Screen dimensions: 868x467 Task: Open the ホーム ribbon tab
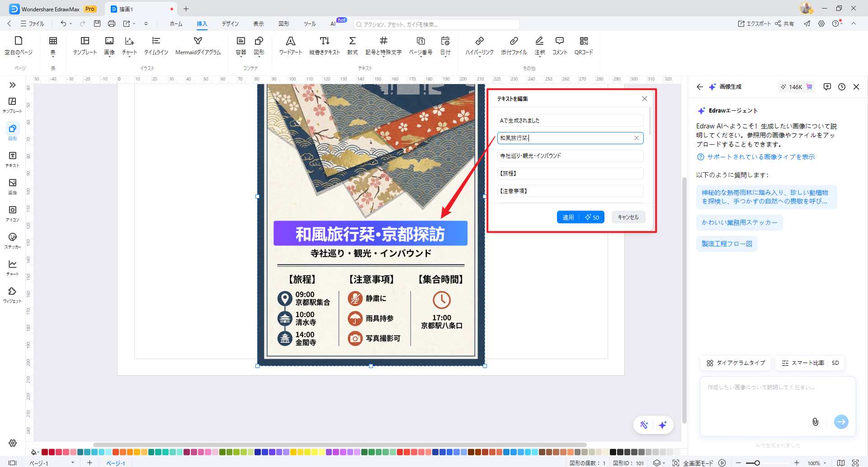tap(176, 24)
